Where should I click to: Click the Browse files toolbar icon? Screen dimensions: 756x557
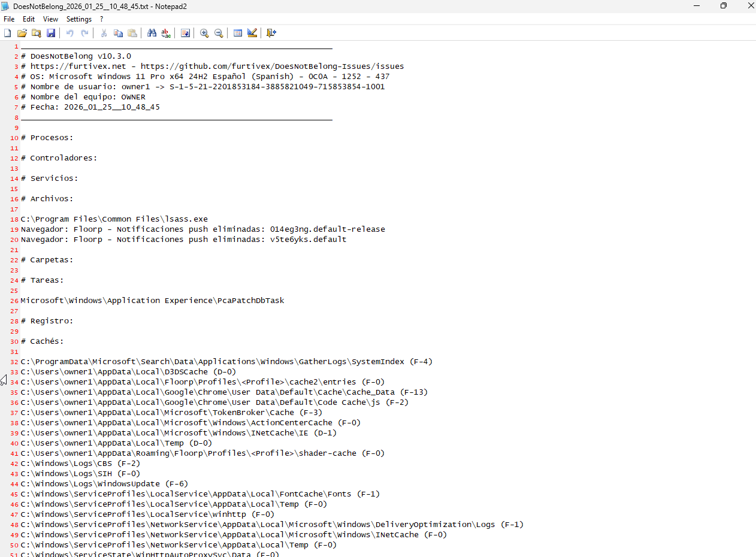[x=37, y=33]
